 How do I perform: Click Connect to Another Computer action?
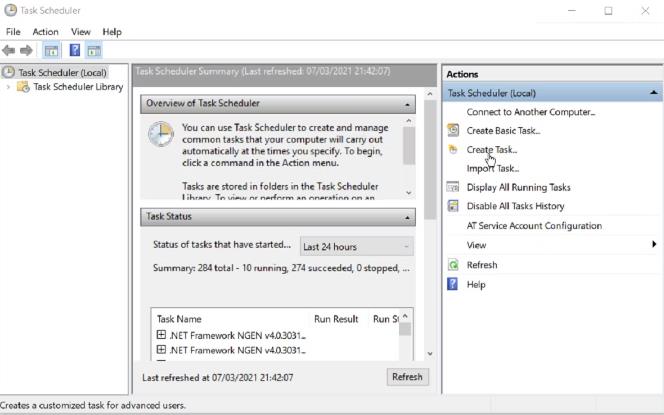pos(531,112)
